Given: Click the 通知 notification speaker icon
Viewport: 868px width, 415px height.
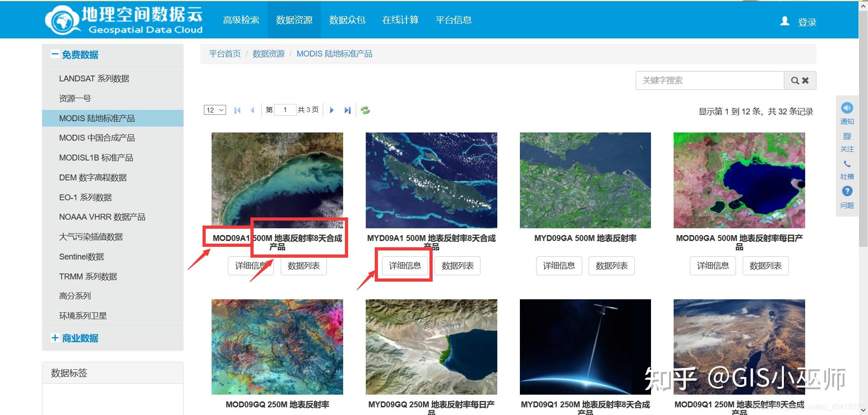Looking at the screenshot, I should coord(847,108).
